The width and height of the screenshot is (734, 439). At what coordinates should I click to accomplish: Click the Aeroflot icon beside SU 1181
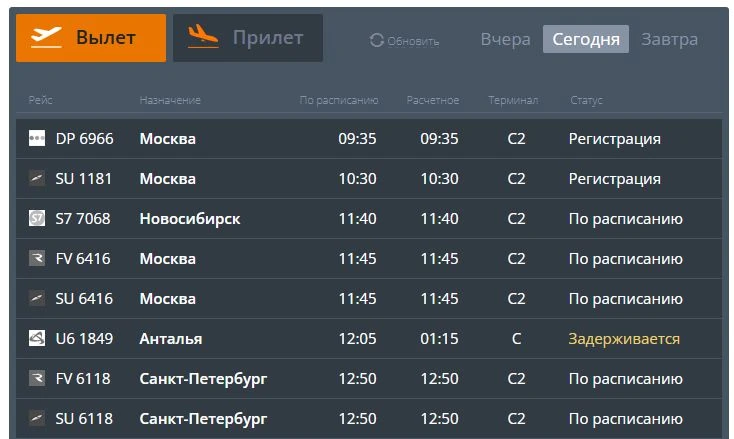point(37,178)
